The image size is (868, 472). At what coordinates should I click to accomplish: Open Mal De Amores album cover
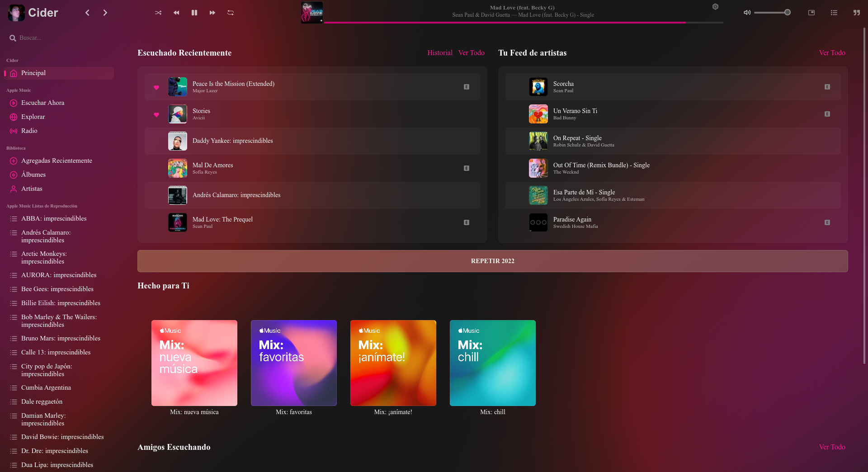[178, 168]
